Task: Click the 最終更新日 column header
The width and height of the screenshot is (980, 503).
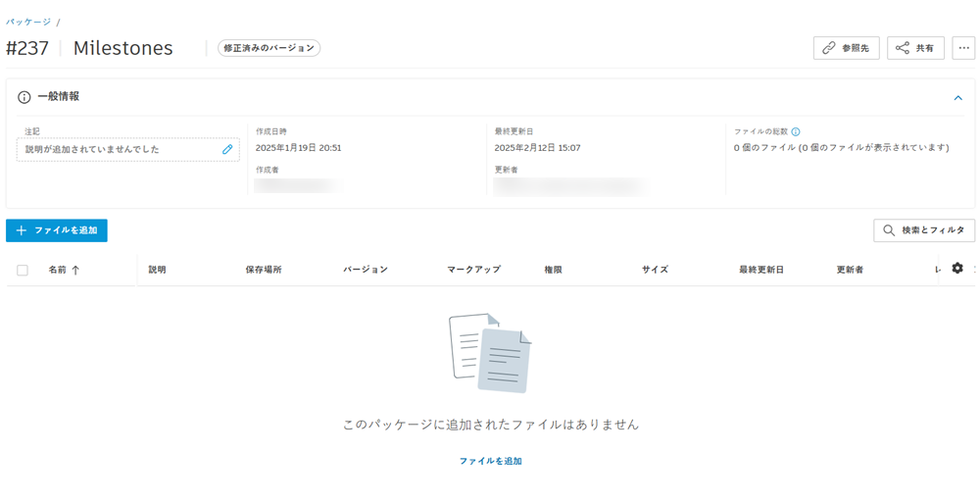Action: 761,270
